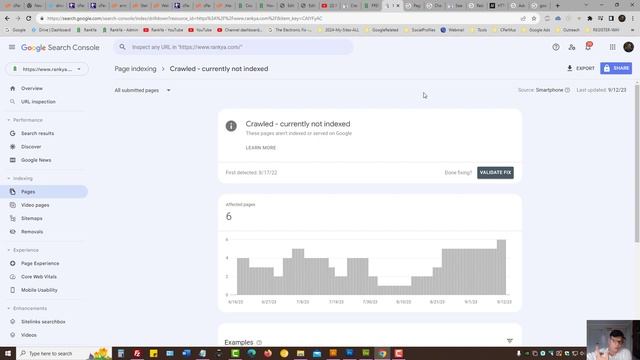Open the All submitted pages dropdown
Screen dimensions: 640x360
coord(142,90)
